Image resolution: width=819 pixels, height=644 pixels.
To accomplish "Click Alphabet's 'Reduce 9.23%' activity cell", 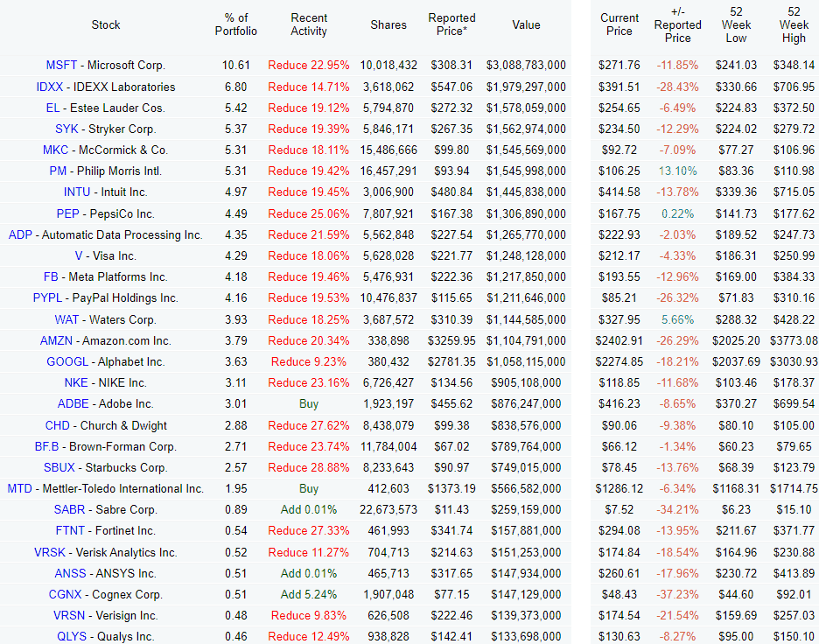I will tap(309, 361).
